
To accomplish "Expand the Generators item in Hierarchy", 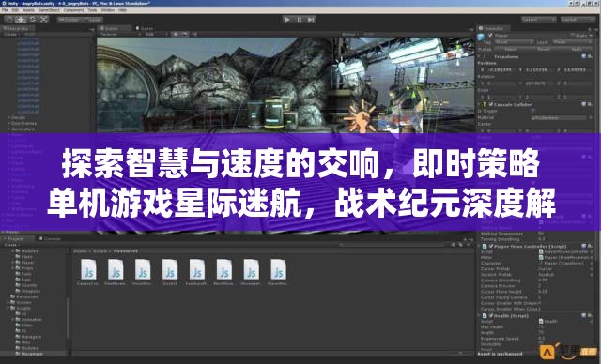I will pos(8,129).
